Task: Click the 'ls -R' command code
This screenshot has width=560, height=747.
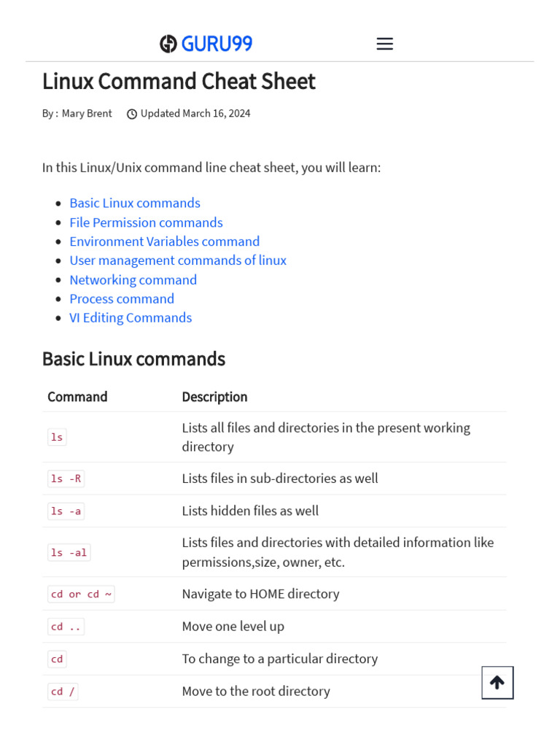Action: tap(66, 479)
